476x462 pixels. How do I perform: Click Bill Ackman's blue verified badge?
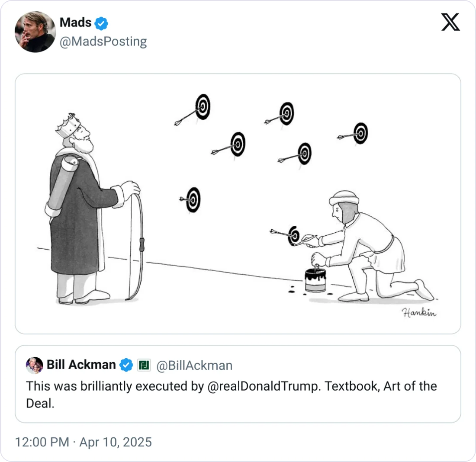126,365
